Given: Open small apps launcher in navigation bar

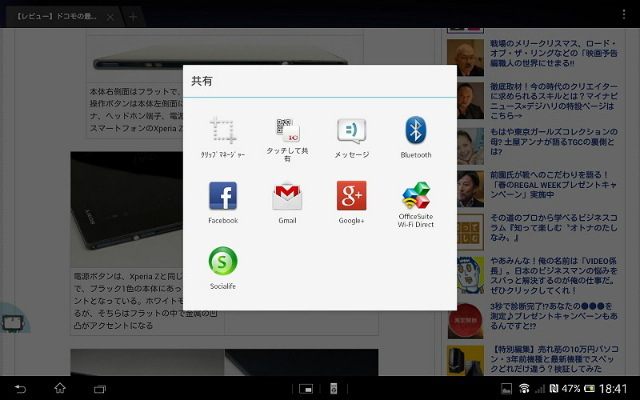Looking at the screenshot, I should coord(306,389).
